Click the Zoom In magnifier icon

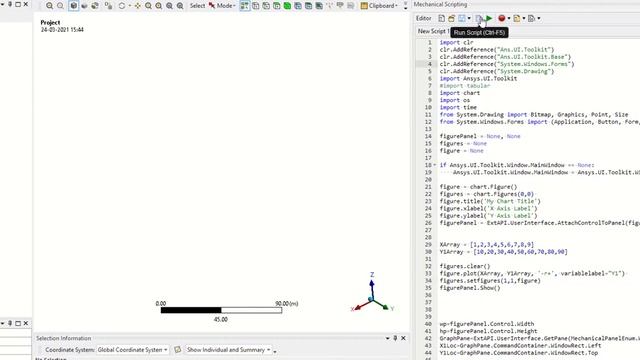(x=49, y=6)
